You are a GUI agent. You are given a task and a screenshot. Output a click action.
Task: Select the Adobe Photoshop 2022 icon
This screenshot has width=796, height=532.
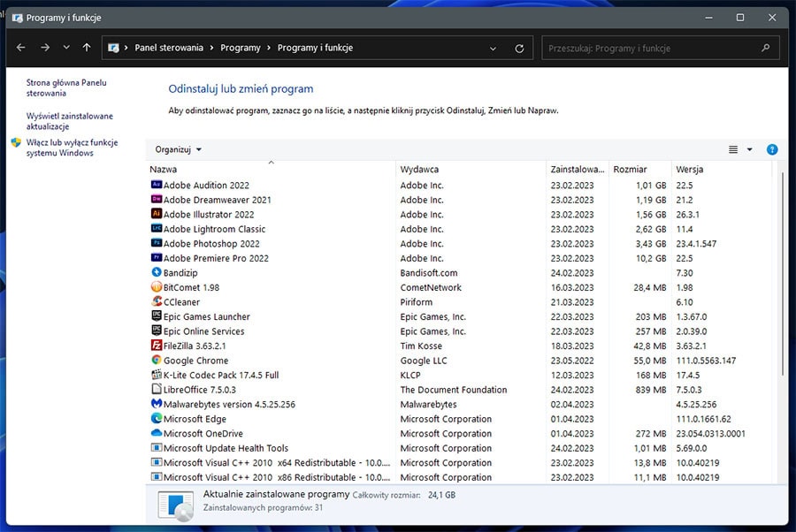(157, 243)
